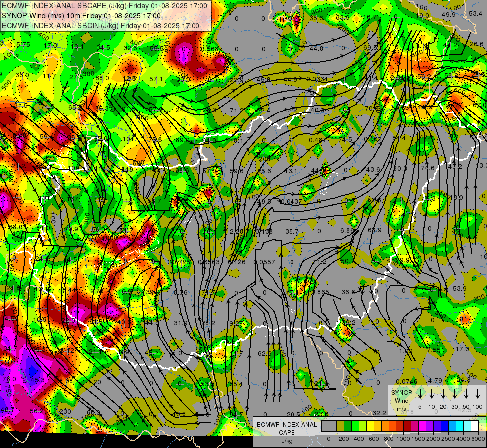The image size is (487, 448).
Task: Click the 6000 tick on the CAPE scale
Action: click(x=478, y=439)
